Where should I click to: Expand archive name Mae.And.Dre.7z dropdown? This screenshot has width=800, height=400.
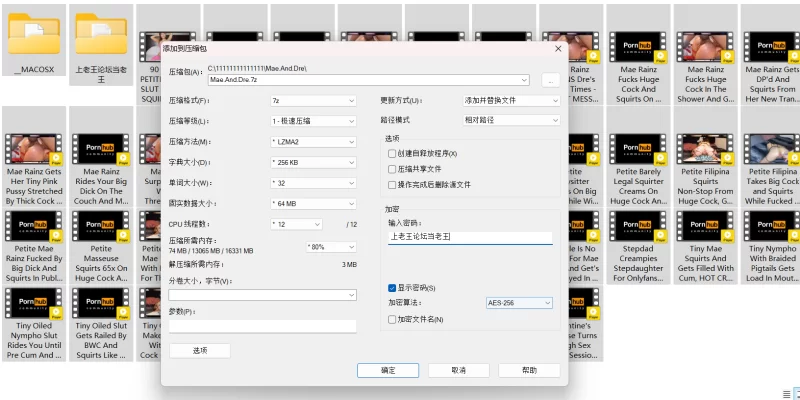[x=524, y=80]
